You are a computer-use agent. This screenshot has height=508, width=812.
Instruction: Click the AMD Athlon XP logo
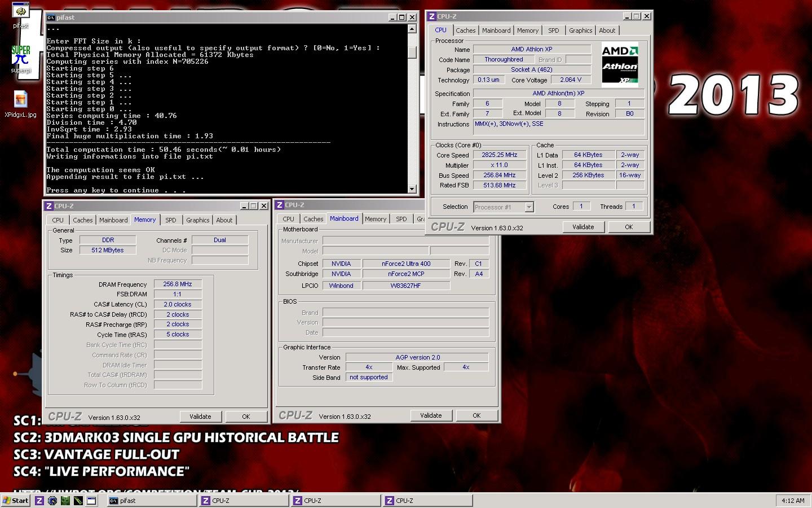[x=620, y=64]
